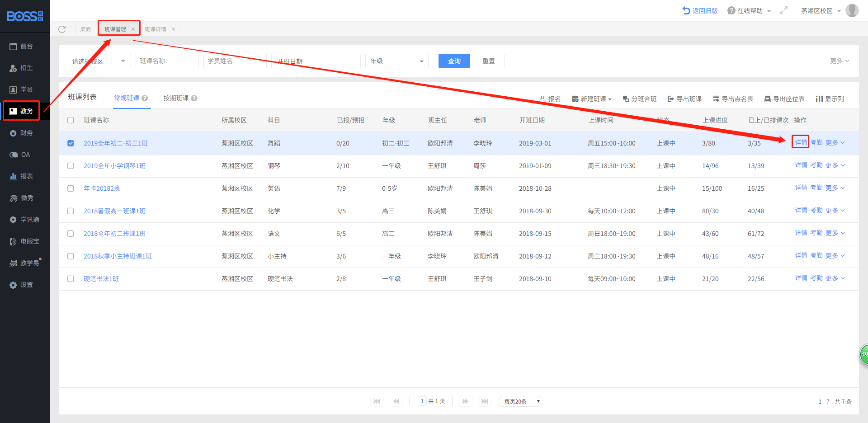This screenshot has height=423, width=868.
Task: Click 导出班课 in the toolbar
Action: click(685, 99)
